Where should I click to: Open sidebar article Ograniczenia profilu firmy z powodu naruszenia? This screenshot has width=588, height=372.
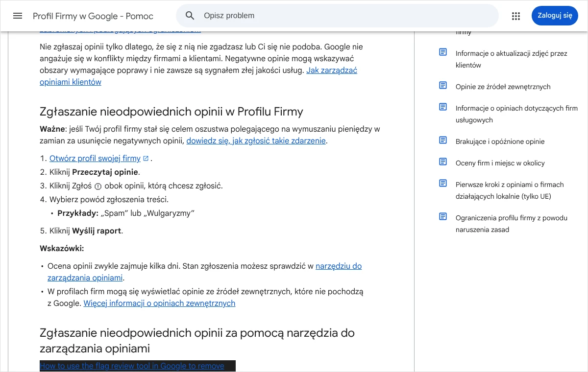[511, 224]
